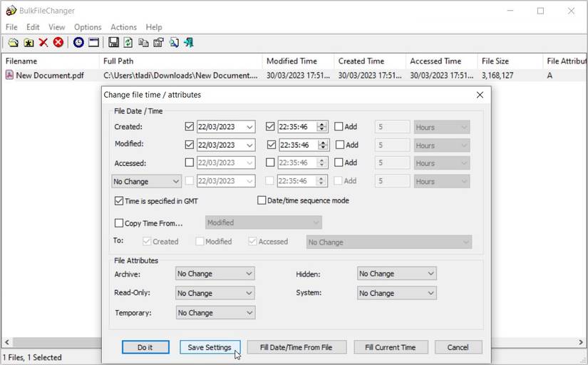Click the add-by-wildcard folder icon with asterisk
Viewport: 588px width, 365px height.
coord(29,42)
